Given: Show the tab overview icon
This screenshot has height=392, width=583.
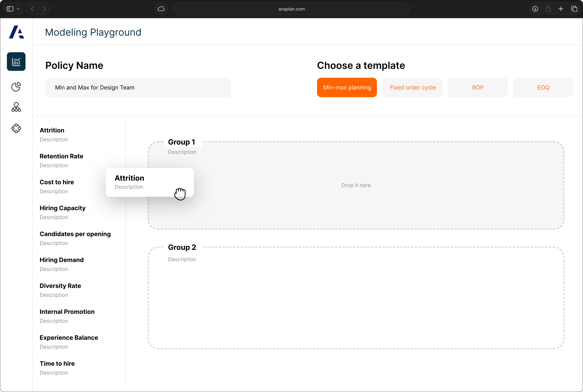Looking at the screenshot, I should coord(574,9).
